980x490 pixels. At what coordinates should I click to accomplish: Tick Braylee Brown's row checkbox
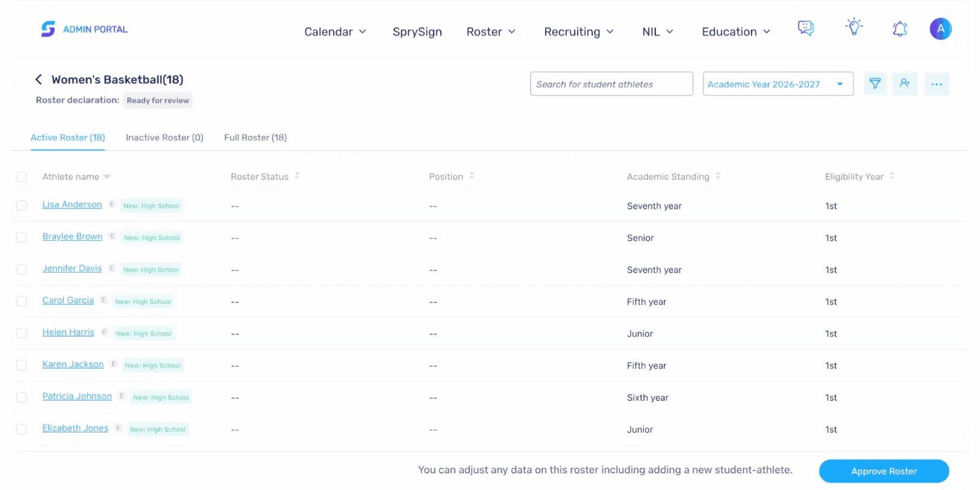[21, 238]
